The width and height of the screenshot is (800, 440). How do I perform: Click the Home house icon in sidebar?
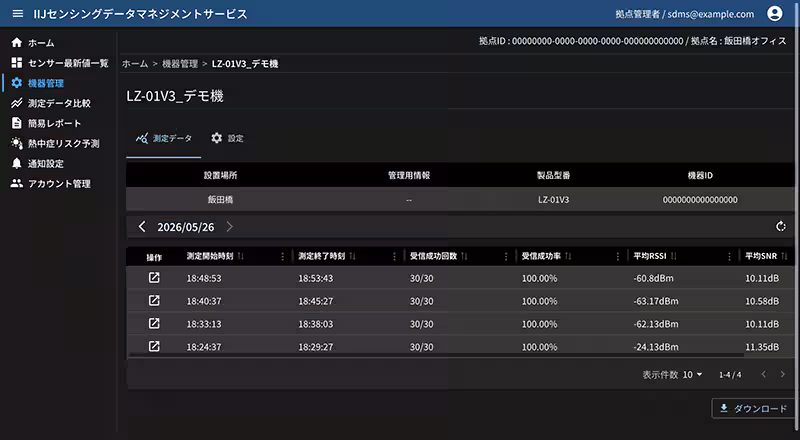(17, 42)
